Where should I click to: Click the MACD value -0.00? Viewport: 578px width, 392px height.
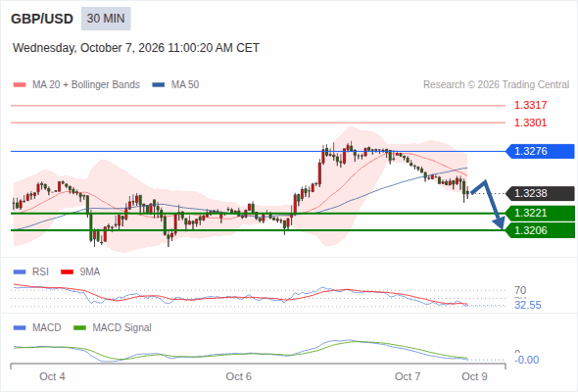pos(527,360)
